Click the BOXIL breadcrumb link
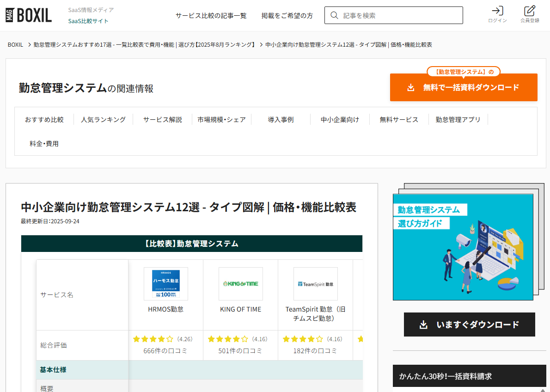 (x=15, y=44)
